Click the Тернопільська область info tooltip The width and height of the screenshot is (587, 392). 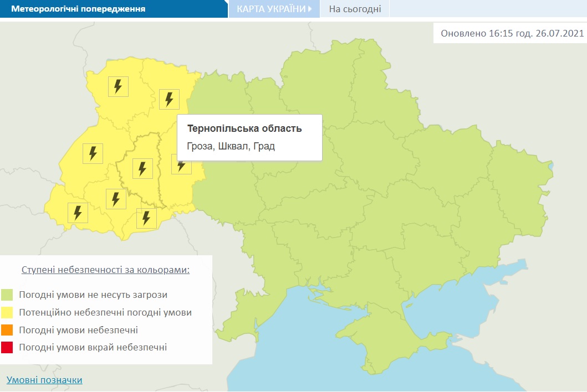click(x=249, y=136)
